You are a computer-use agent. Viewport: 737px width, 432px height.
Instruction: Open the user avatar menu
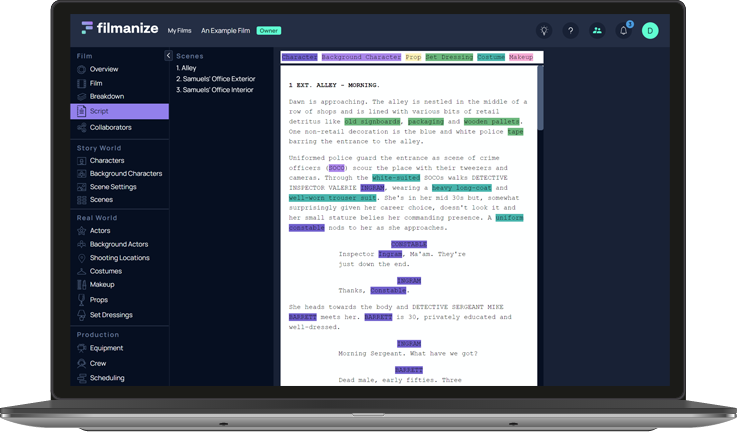pyautogui.click(x=650, y=31)
